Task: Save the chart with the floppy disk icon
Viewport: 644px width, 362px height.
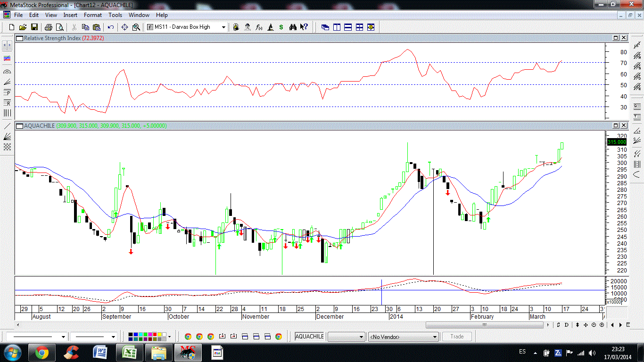Action: tap(34, 27)
